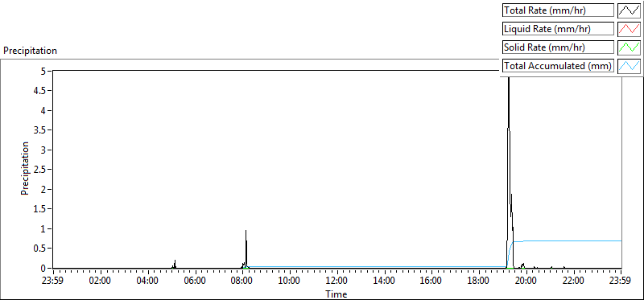Click the 02:00 time axis label
Screen dimensions: 644x300
coord(101,282)
